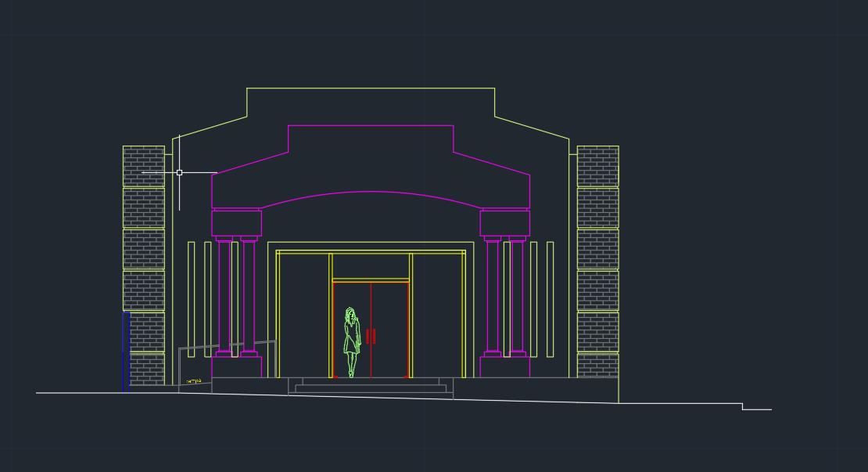
Task: Click the red door handles
Action: tap(371, 336)
